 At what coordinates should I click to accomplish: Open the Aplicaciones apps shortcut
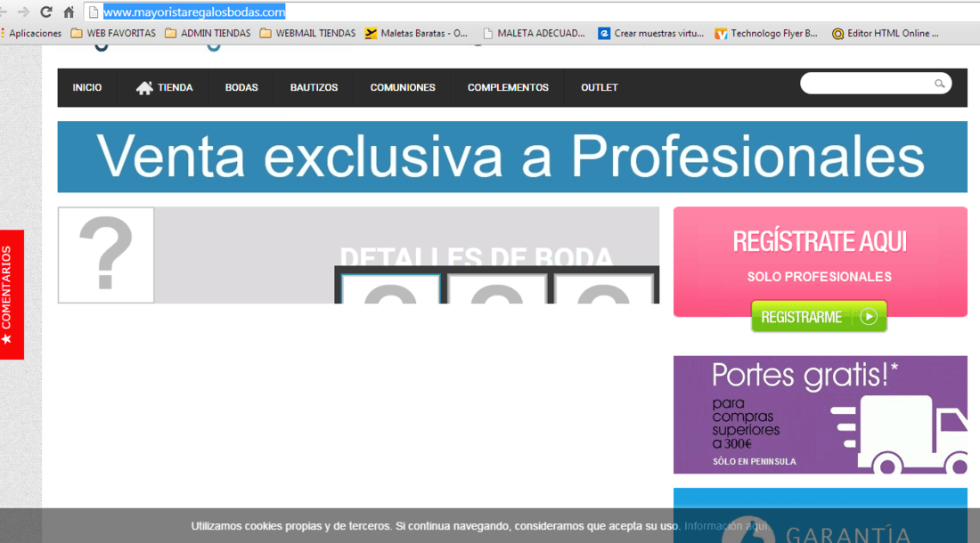[x=31, y=33]
